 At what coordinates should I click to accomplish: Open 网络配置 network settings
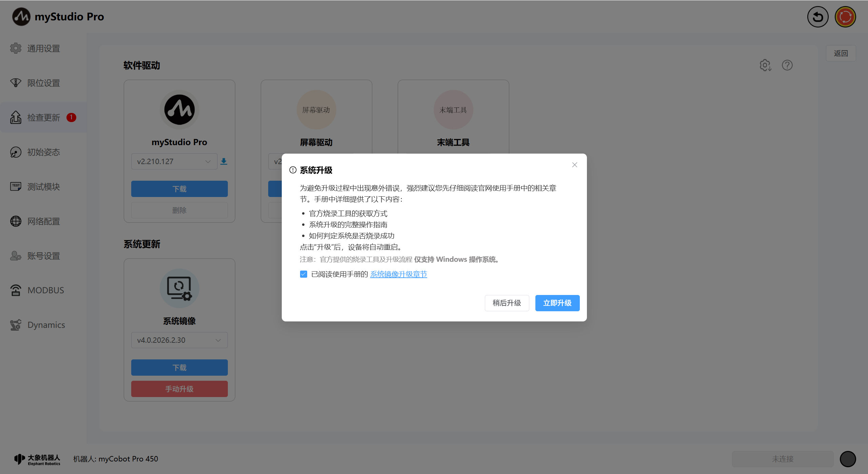point(43,221)
